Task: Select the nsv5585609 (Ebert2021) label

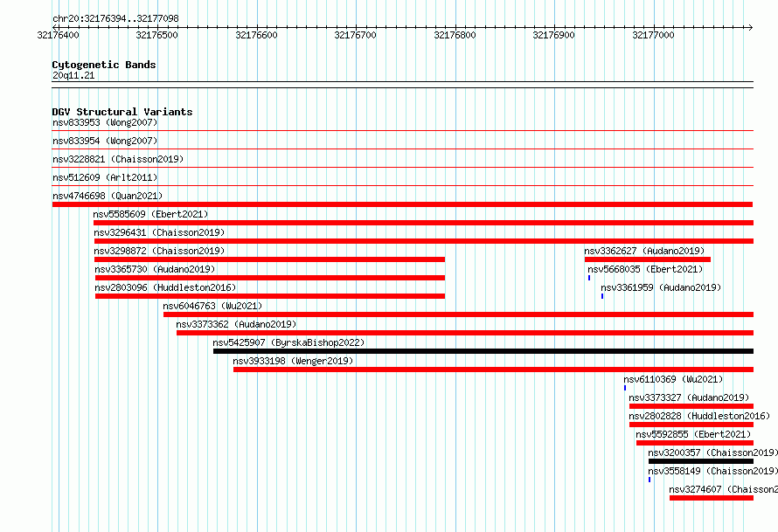Action: (x=150, y=214)
